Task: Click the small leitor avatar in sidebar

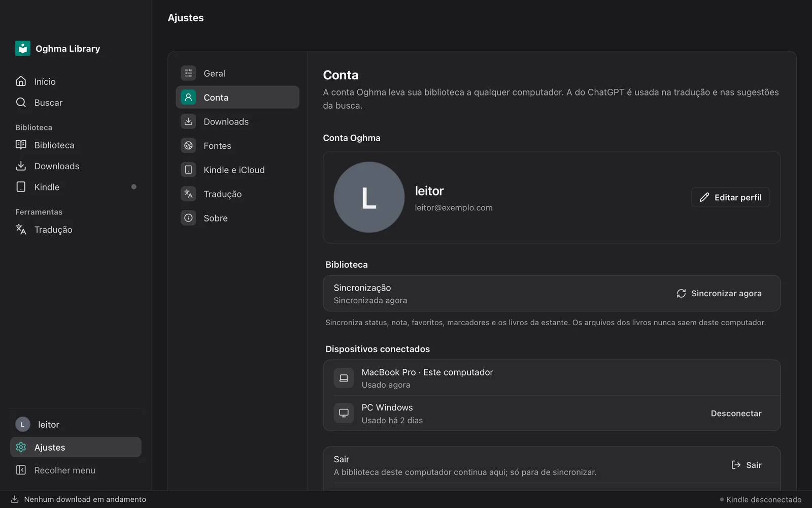Action: (x=22, y=424)
